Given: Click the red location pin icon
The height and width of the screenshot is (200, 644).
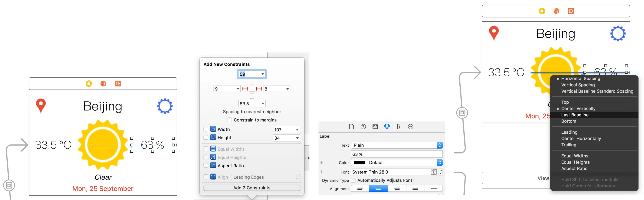Looking at the screenshot, I should coord(41,106).
